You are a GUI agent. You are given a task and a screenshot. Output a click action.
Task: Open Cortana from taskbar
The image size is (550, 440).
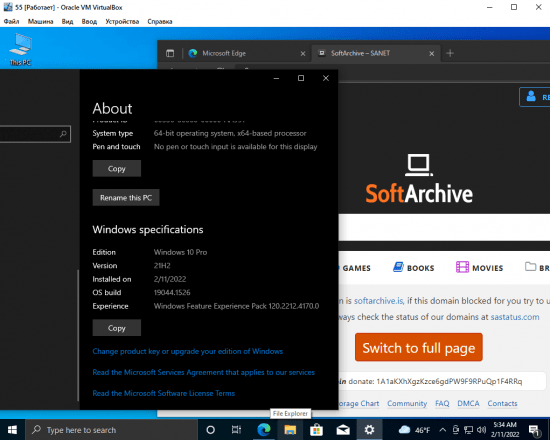click(210, 430)
